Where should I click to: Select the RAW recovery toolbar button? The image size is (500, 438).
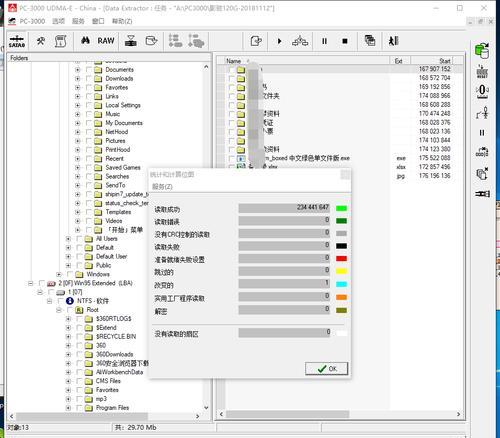[106, 41]
